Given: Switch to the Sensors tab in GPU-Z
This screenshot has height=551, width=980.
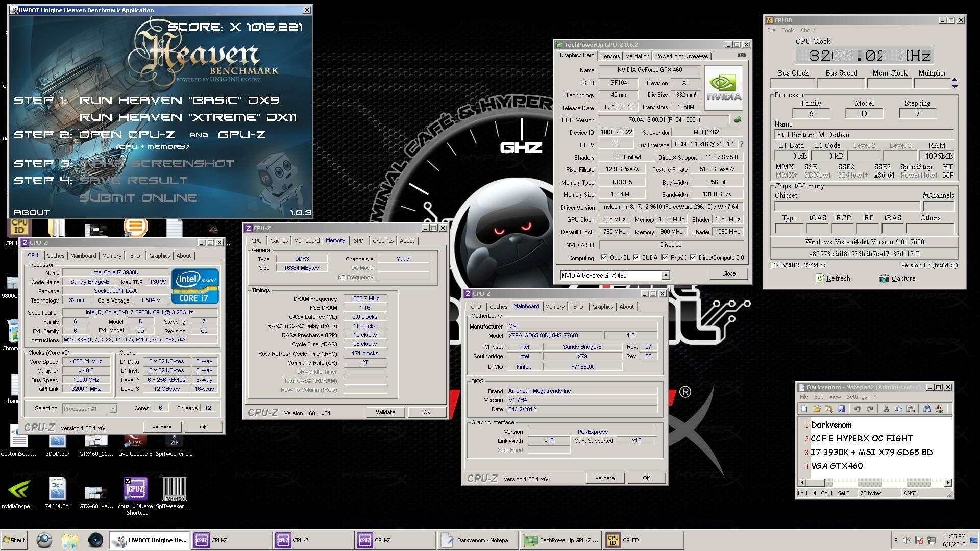Looking at the screenshot, I should [x=609, y=56].
